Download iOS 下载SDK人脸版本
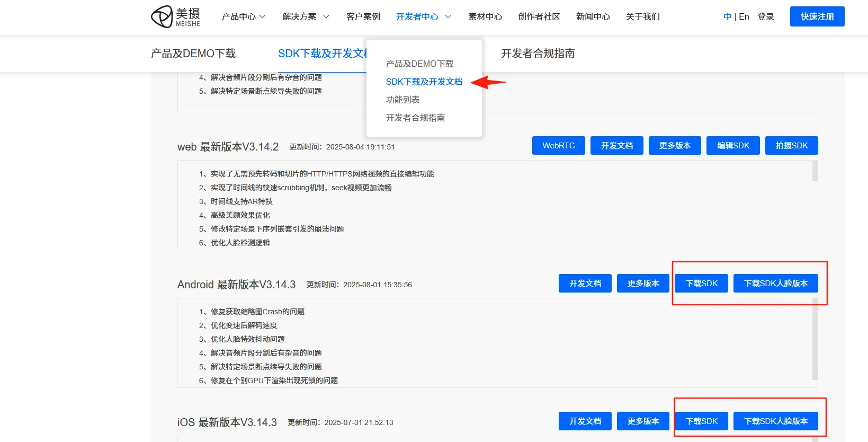 (x=775, y=421)
